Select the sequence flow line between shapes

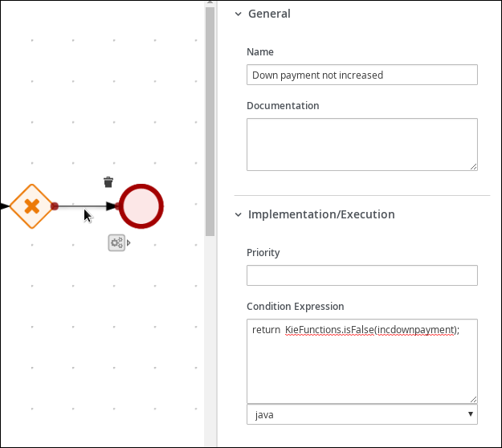click(82, 206)
